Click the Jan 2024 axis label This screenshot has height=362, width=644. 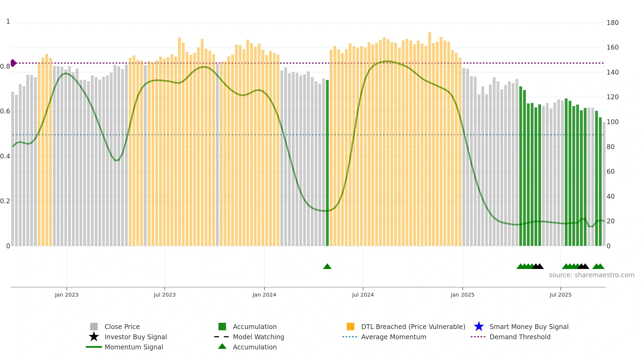(x=264, y=295)
